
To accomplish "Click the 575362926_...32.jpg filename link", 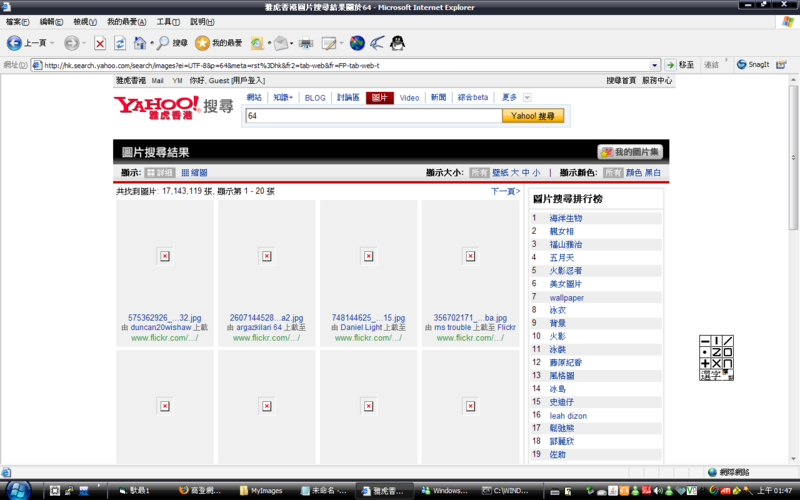I will (x=164, y=318).
